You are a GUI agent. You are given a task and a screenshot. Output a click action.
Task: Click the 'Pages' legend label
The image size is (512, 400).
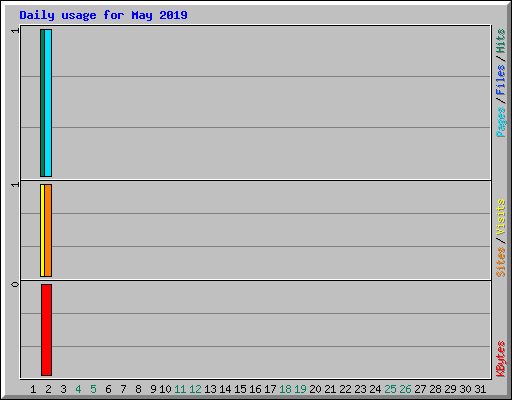click(501, 122)
